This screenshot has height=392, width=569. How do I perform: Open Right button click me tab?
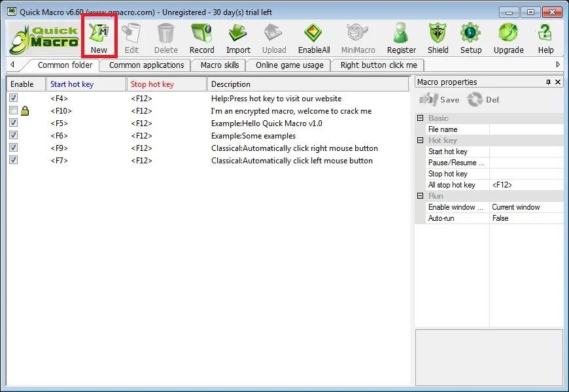(x=379, y=65)
